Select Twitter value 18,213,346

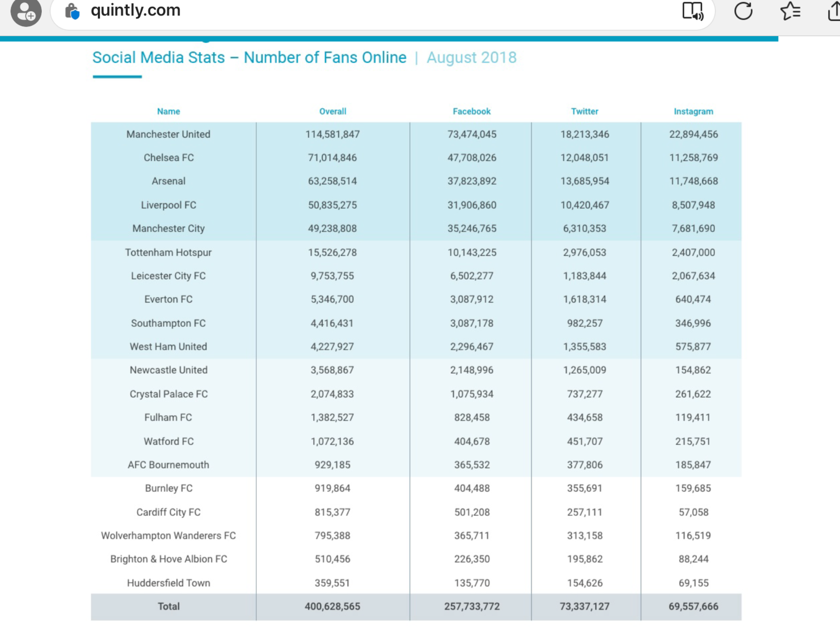tap(584, 134)
